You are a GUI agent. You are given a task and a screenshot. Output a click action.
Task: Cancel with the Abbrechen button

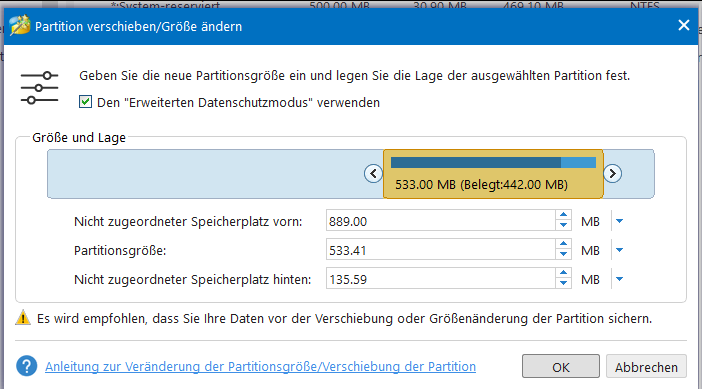(x=646, y=367)
